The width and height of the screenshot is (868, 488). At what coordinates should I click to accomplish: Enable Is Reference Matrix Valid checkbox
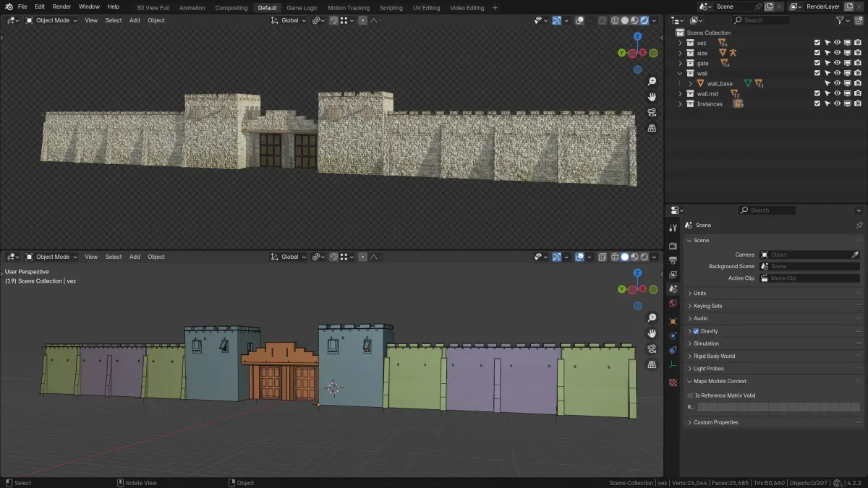coord(690,395)
